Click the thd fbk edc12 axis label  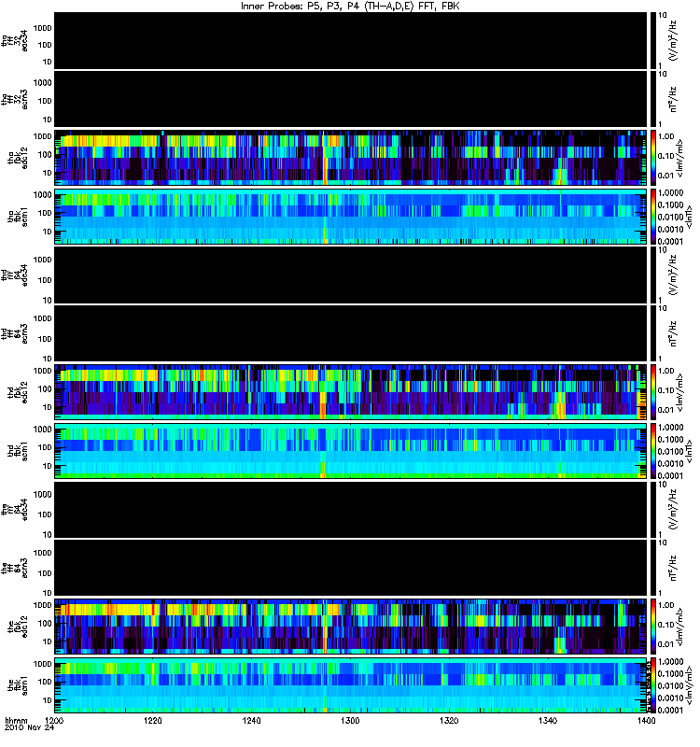pos(18,392)
